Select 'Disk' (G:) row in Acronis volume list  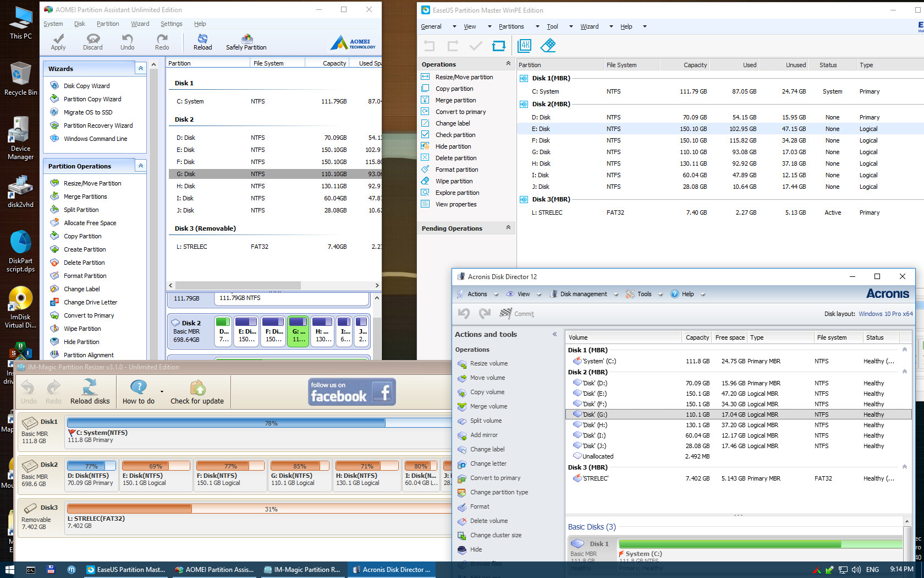click(x=738, y=415)
